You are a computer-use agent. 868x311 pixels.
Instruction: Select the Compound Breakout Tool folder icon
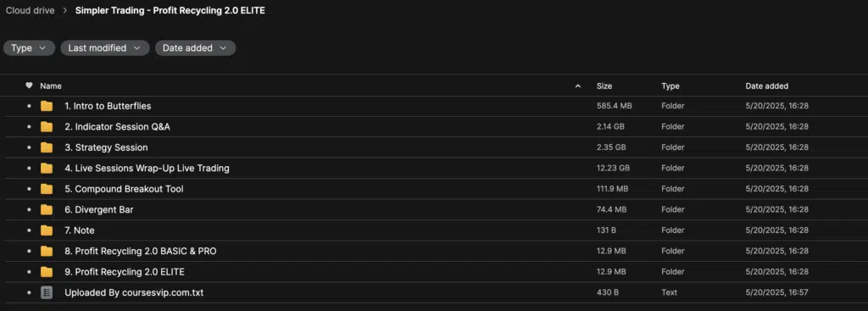[x=47, y=189]
